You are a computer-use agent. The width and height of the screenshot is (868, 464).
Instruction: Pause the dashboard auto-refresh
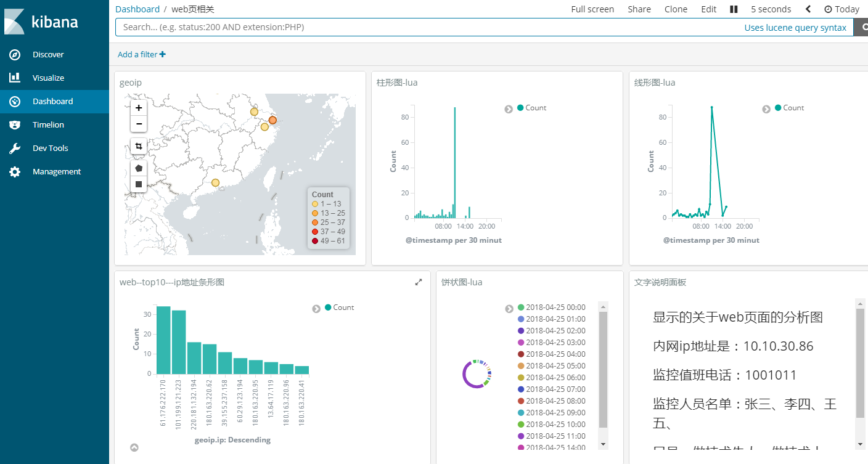point(734,9)
